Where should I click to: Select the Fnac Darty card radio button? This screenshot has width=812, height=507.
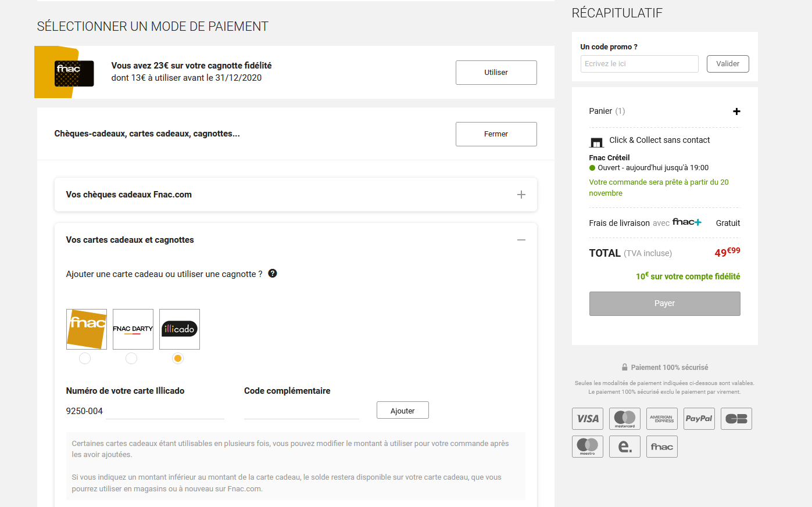pyautogui.click(x=131, y=358)
